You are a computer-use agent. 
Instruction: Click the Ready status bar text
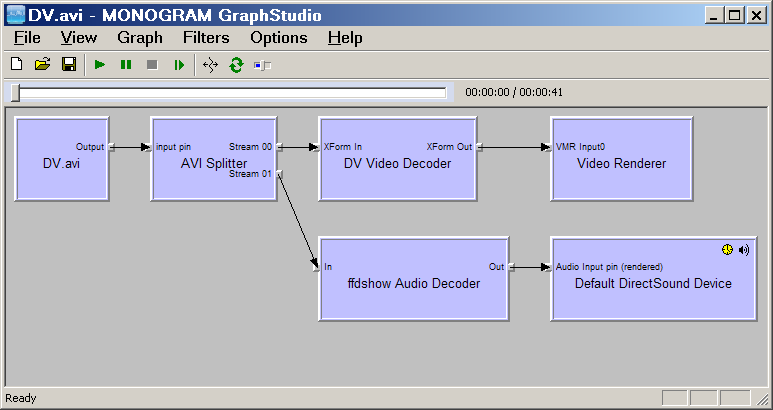tap(21, 398)
